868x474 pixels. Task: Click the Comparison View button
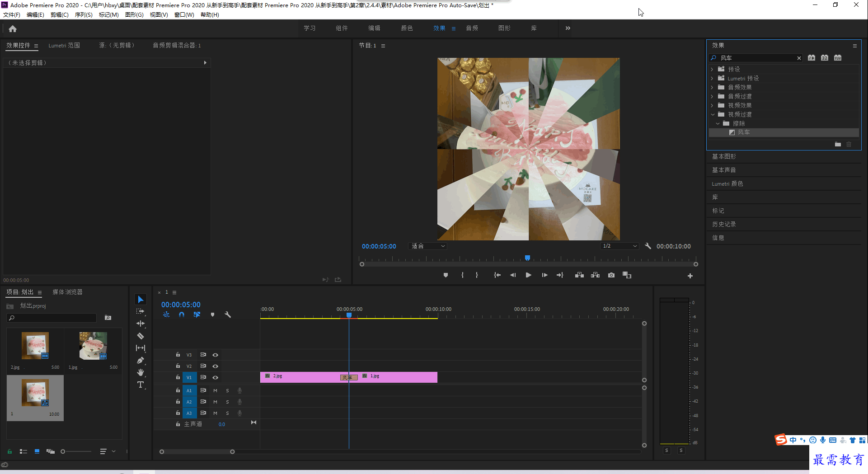(627, 275)
